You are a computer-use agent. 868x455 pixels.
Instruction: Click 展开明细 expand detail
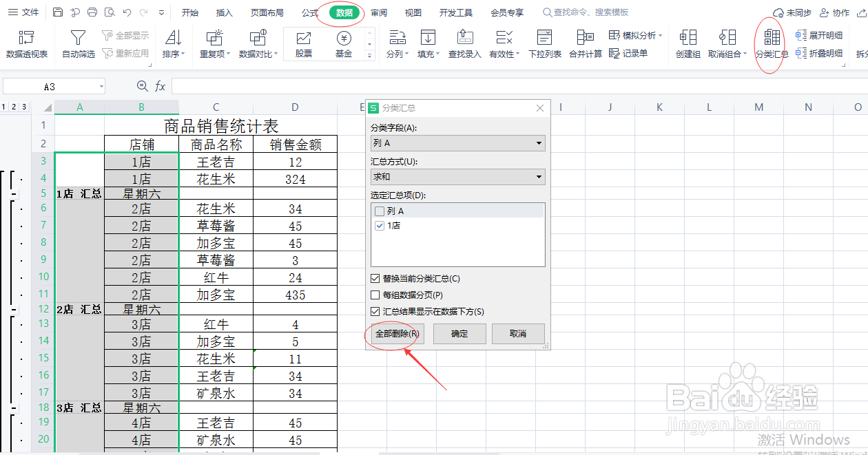pos(819,35)
